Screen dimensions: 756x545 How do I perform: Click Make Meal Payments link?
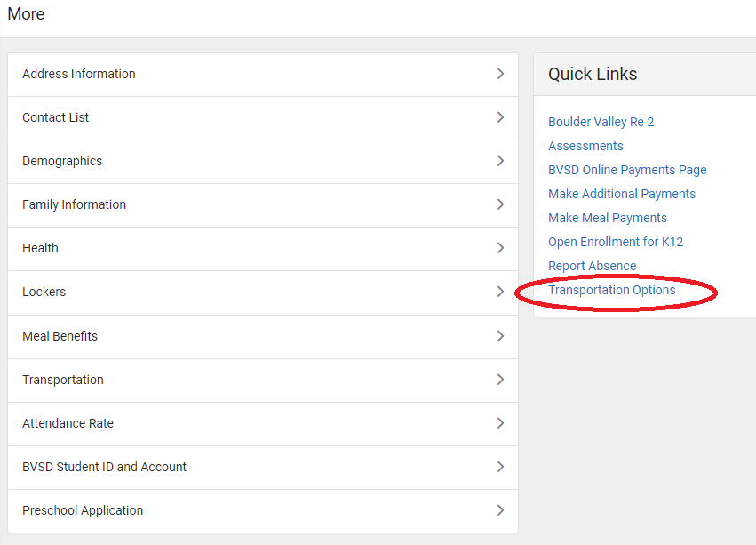[608, 218]
